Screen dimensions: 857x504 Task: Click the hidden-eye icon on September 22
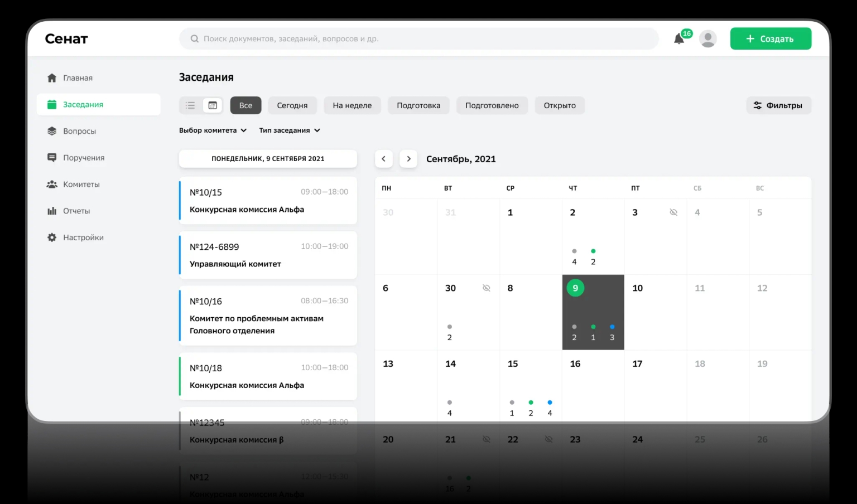(549, 439)
